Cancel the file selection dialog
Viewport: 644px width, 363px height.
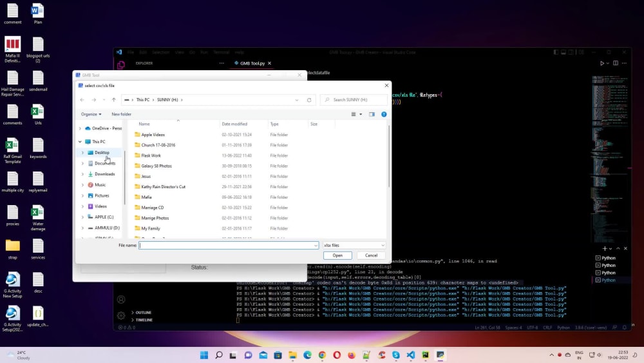371,255
